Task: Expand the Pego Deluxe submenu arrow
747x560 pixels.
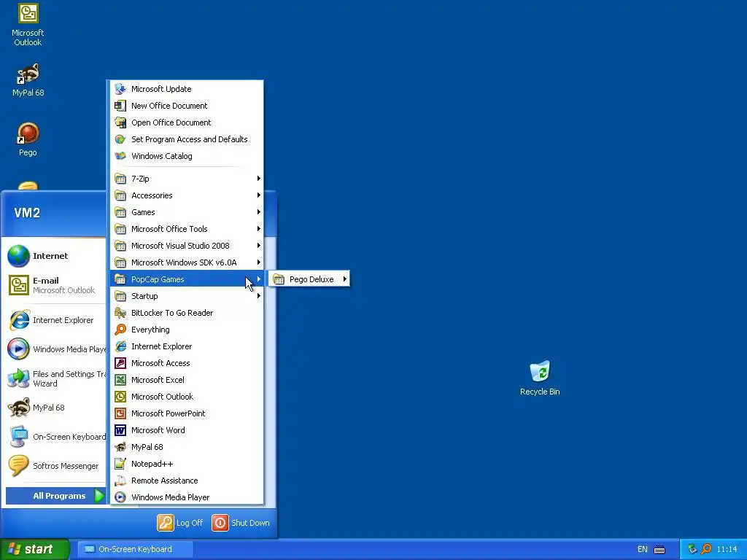Action: (x=344, y=279)
